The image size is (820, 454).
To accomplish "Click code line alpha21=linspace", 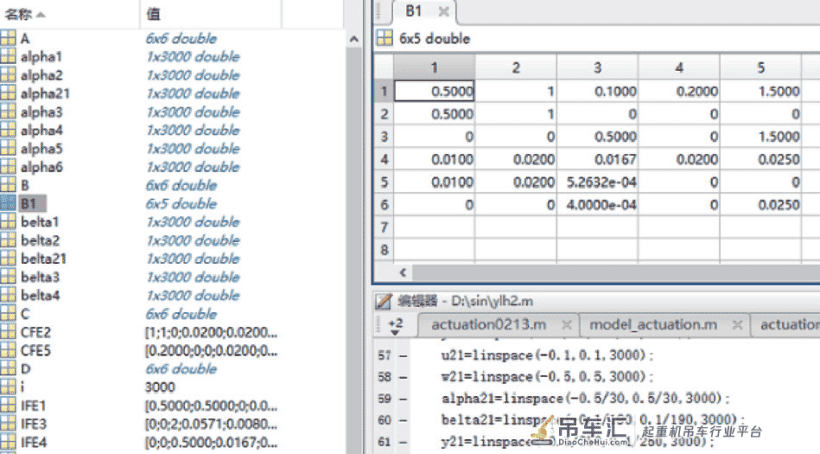I will (x=585, y=399).
